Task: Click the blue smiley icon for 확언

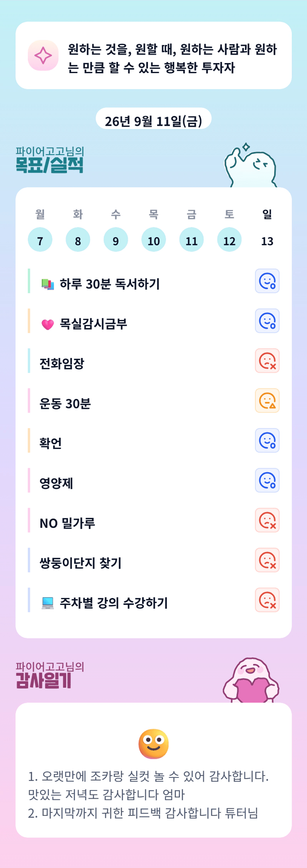Action: coord(267,440)
